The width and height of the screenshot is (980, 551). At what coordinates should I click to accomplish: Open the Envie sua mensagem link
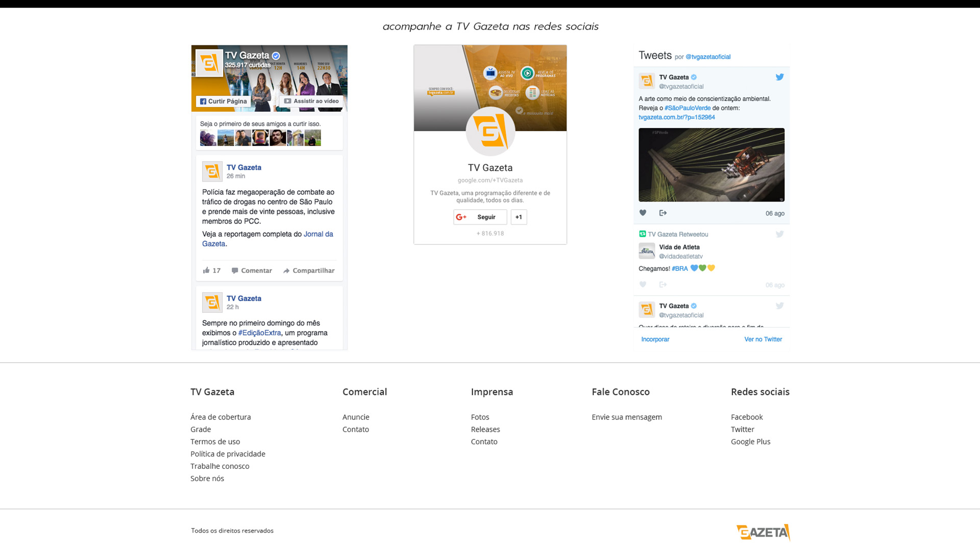click(627, 417)
